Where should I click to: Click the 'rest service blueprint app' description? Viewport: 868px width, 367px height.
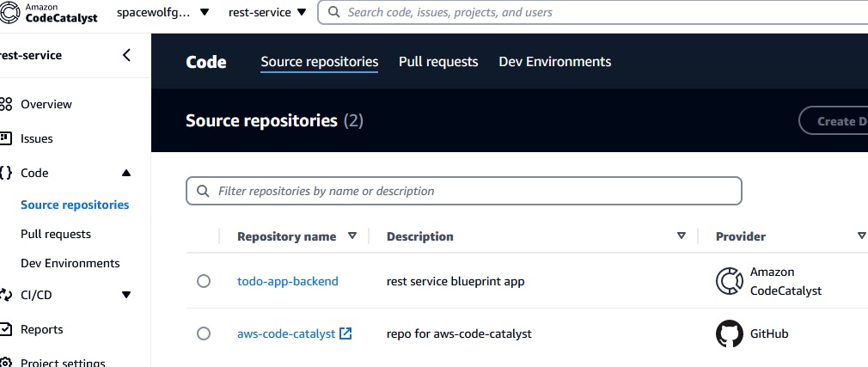(x=455, y=281)
